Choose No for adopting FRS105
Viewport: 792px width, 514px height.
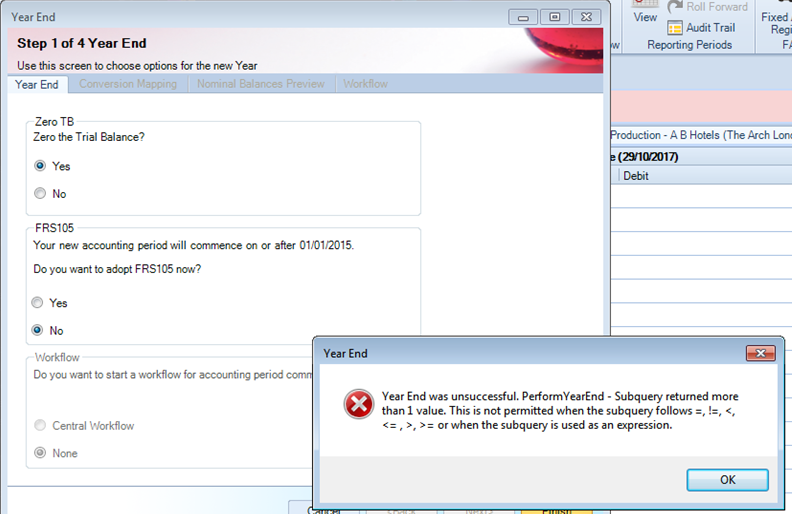[x=38, y=330]
